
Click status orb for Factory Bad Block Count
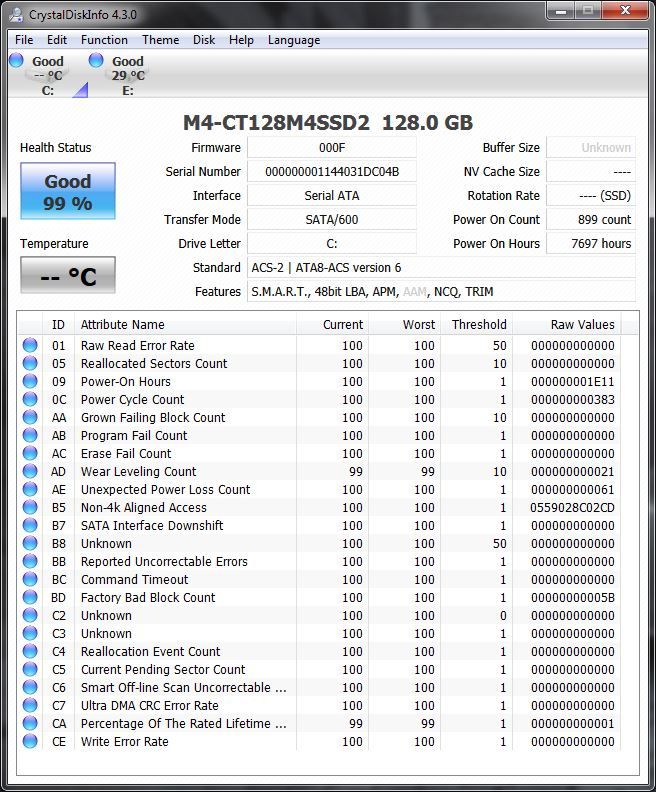(30, 598)
